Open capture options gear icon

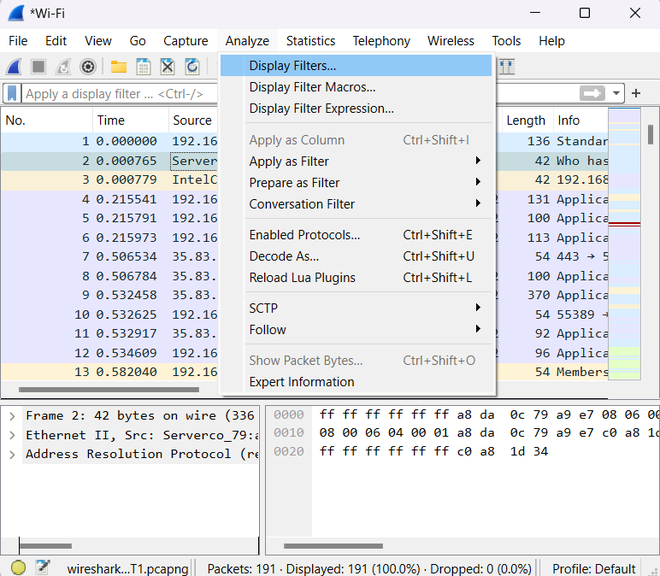click(x=88, y=67)
